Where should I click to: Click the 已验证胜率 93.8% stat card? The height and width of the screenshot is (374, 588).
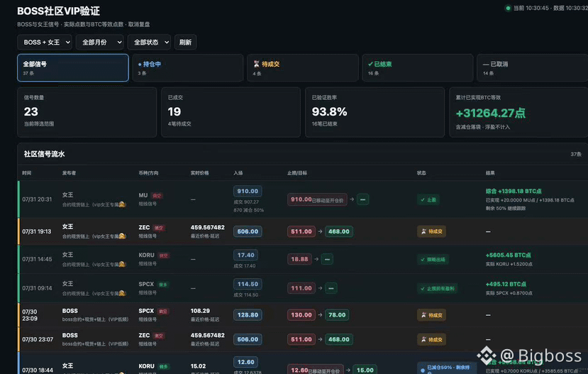(x=375, y=113)
